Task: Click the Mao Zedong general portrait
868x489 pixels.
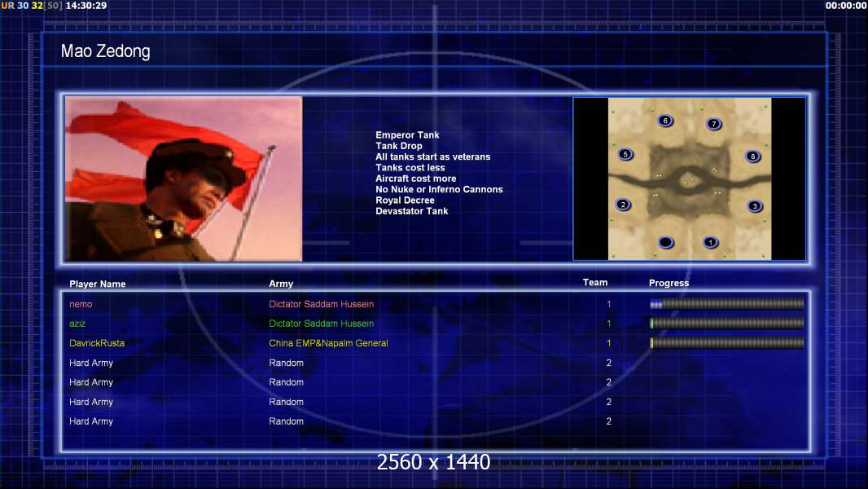Action: pos(184,178)
